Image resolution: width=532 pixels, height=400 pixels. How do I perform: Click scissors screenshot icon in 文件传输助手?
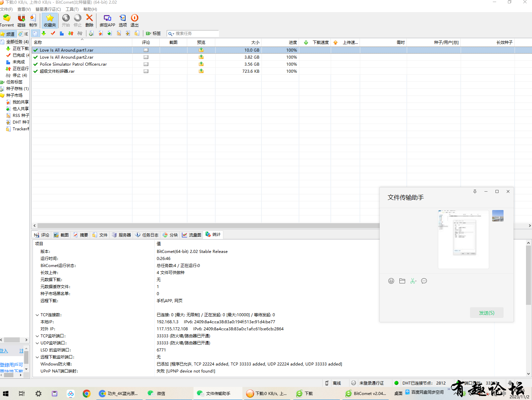[413, 281]
